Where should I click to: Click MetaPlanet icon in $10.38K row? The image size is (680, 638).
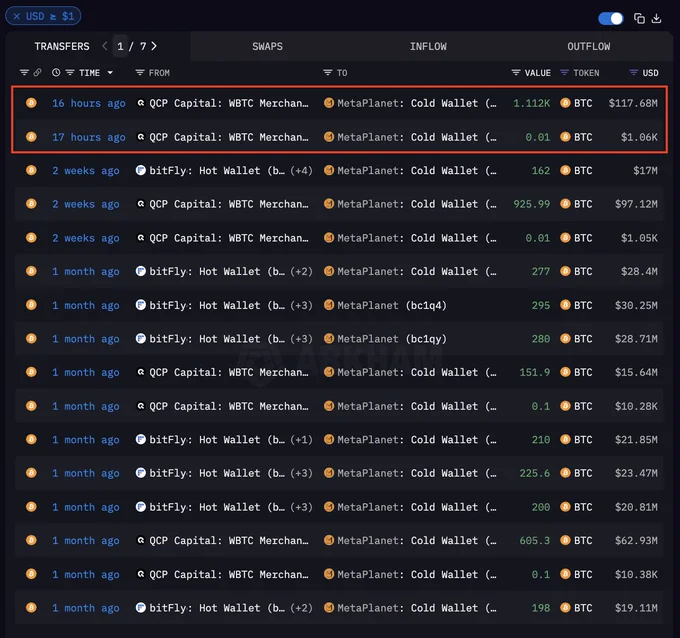click(329, 574)
